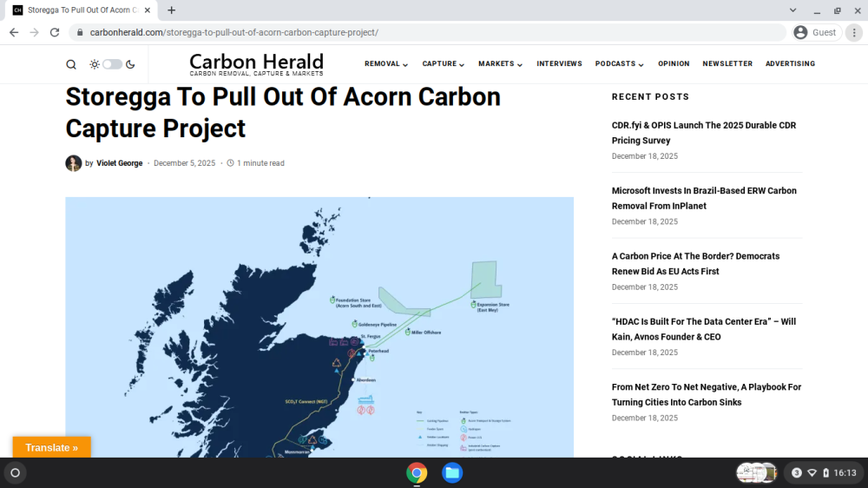Screen dimensions: 868x488
Task: Open the ChromeOS launcher button
Action: click(16, 473)
